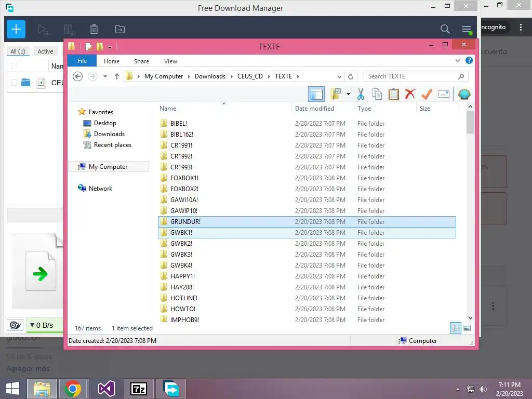Click the Explorer Back arrow
Image resolution: width=532 pixels, height=399 pixels.
coord(78,76)
